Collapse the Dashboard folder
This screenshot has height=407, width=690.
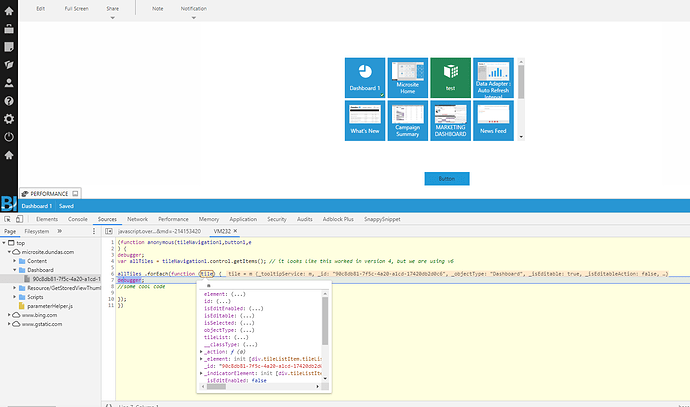[15, 270]
